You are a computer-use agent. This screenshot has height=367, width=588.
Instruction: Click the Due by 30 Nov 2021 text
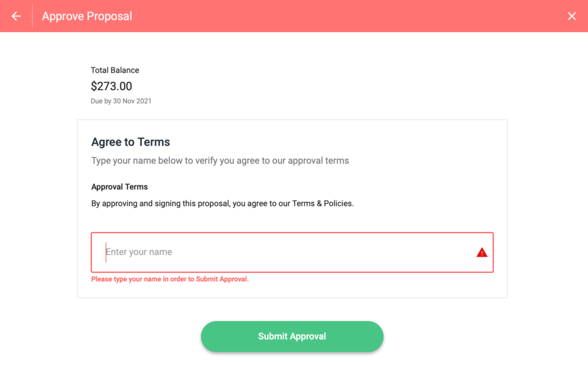pos(121,101)
